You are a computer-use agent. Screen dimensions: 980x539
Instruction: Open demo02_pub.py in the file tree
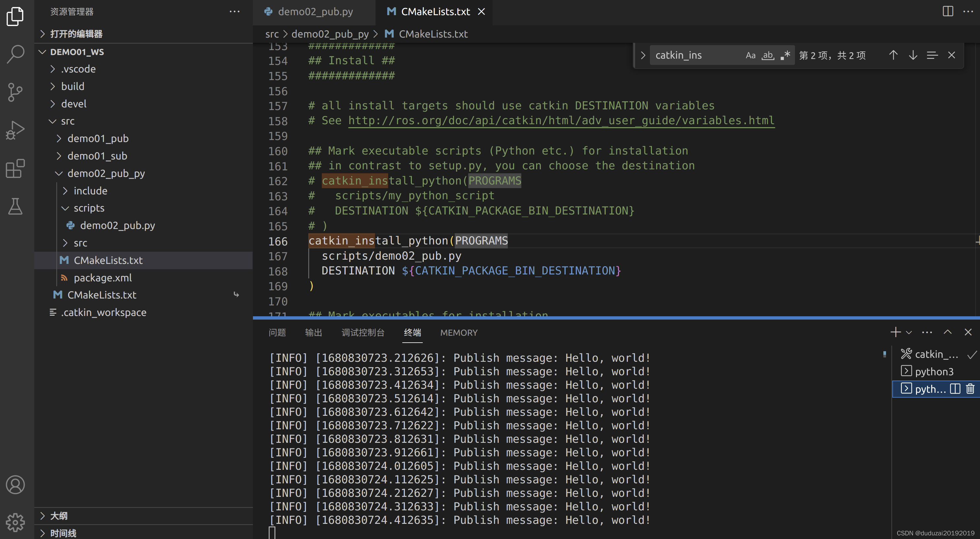click(x=143, y=225)
